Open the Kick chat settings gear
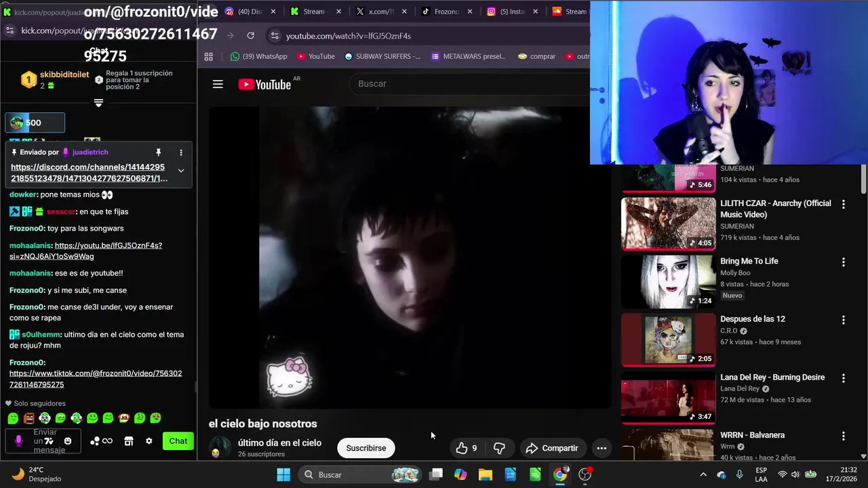This screenshot has width=868, height=488. [149, 441]
